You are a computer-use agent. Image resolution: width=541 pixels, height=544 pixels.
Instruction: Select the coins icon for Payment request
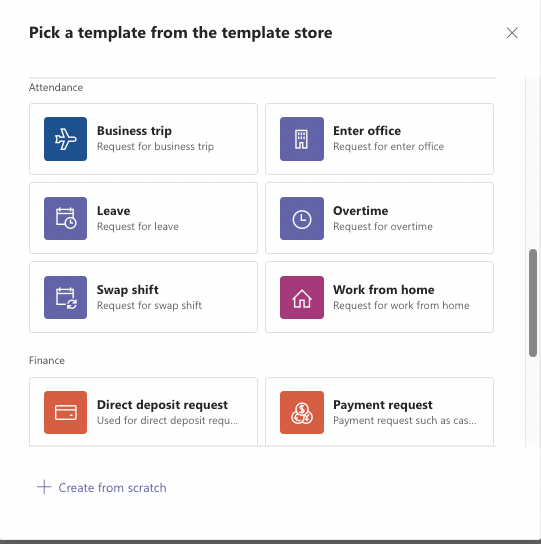pyautogui.click(x=302, y=412)
